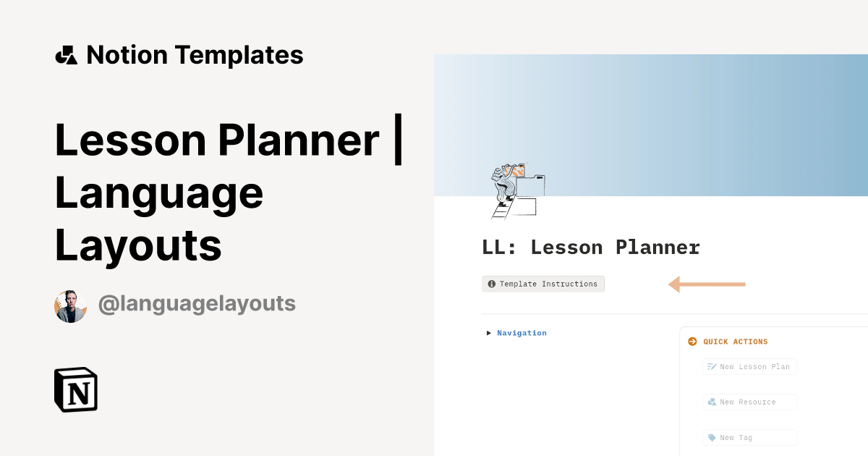The width and height of the screenshot is (868, 456).
Task: Click the orange circle-arrow icon beside QUICK ACTIONS
Action: tap(692, 342)
